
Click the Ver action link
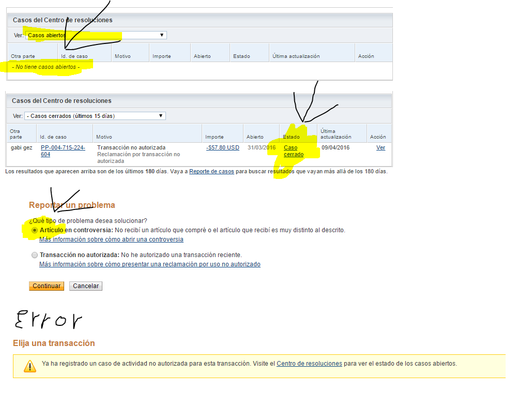[381, 147]
